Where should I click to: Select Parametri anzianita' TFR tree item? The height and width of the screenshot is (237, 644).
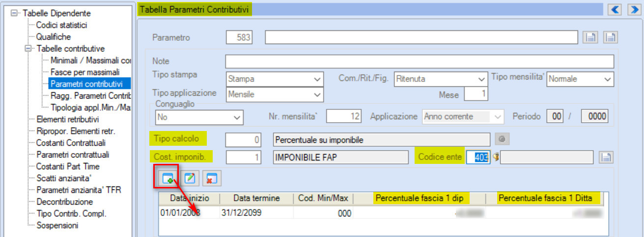click(x=79, y=190)
